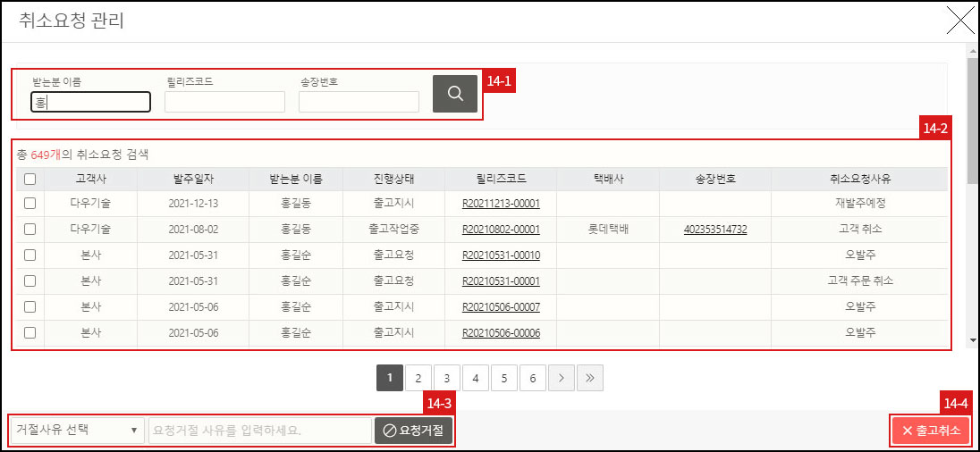Image resolution: width=980 pixels, height=452 pixels.
Task: Click the 발주일자 column header
Action: (x=193, y=180)
